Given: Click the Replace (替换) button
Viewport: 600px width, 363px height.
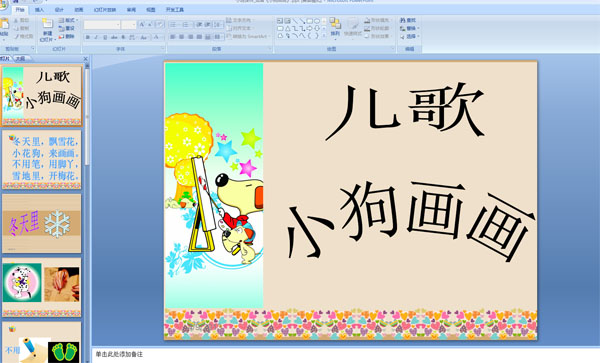Looking at the screenshot, I should pyautogui.click(x=409, y=28).
